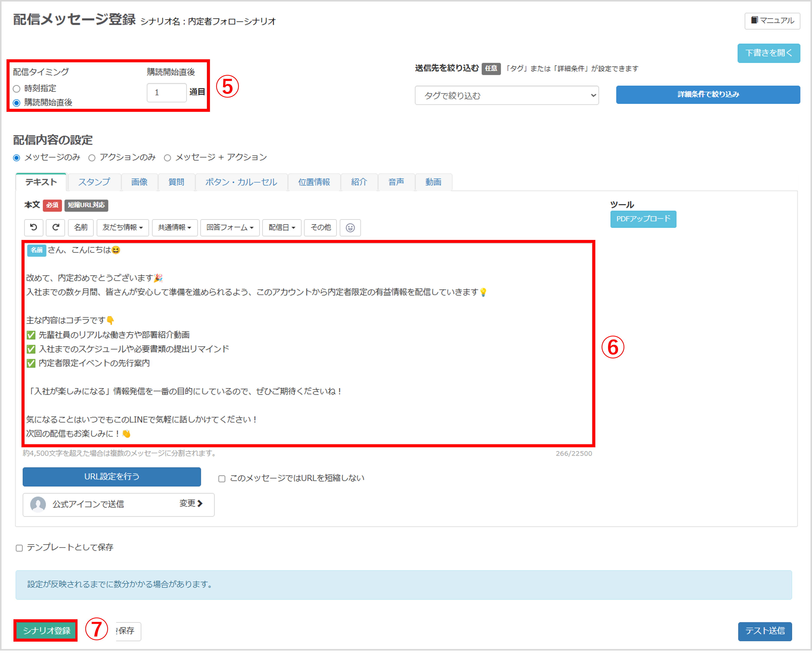This screenshot has width=812, height=659.
Task: Open the emoji picker smiley icon
Action: [350, 228]
